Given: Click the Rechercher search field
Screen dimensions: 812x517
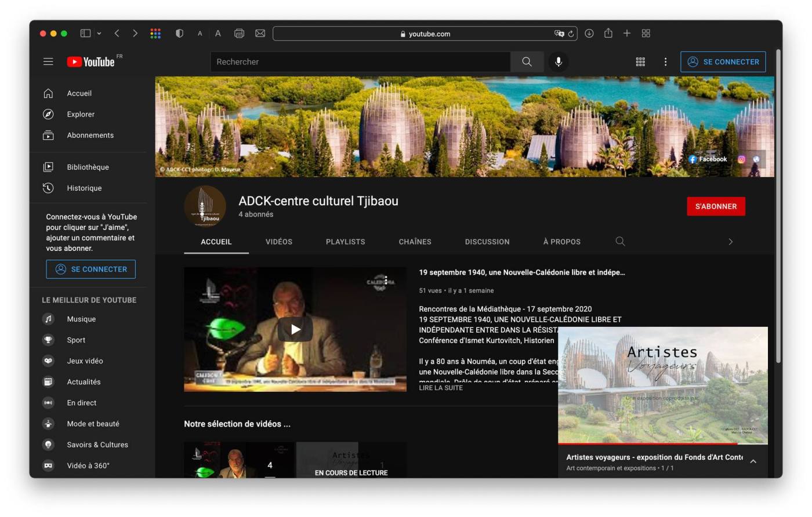Looking at the screenshot, I should 360,61.
